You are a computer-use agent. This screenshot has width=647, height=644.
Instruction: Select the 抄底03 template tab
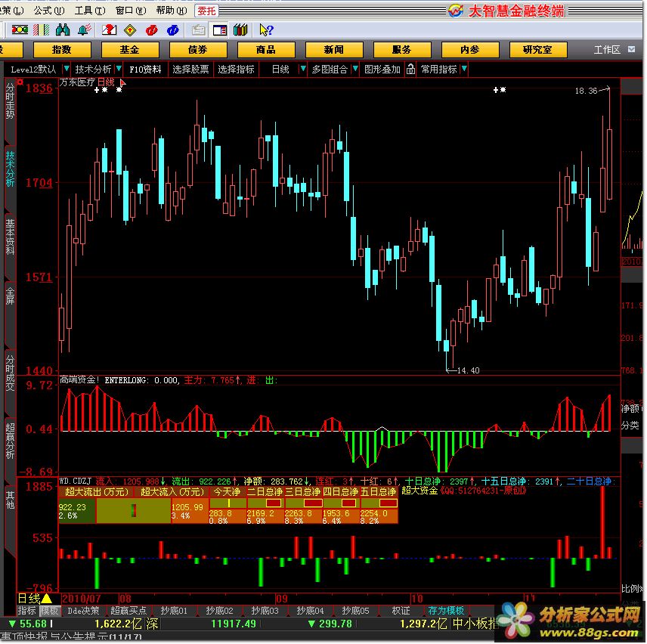pyautogui.click(x=265, y=611)
